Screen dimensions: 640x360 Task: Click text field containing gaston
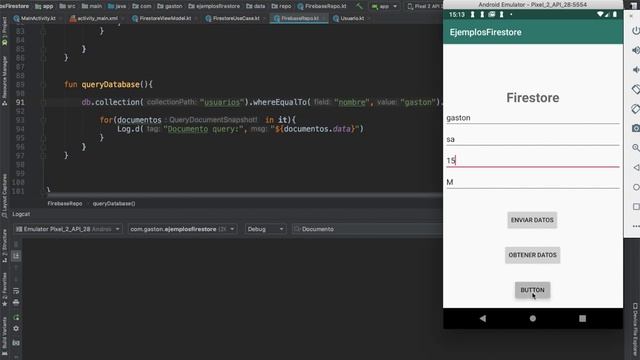[533, 118]
